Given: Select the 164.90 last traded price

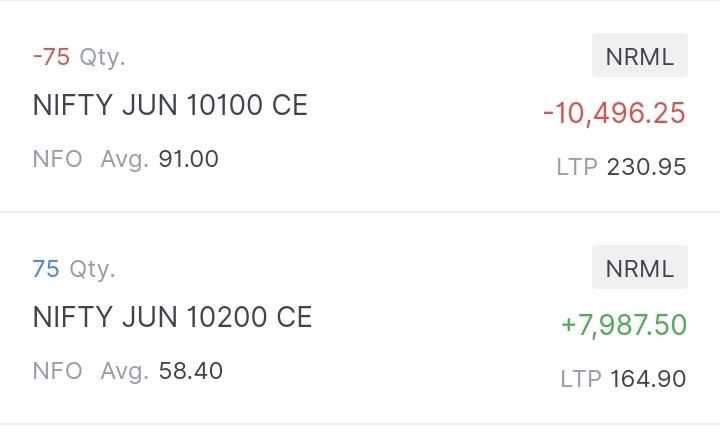Looking at the screenshot, I should [648, 379].
